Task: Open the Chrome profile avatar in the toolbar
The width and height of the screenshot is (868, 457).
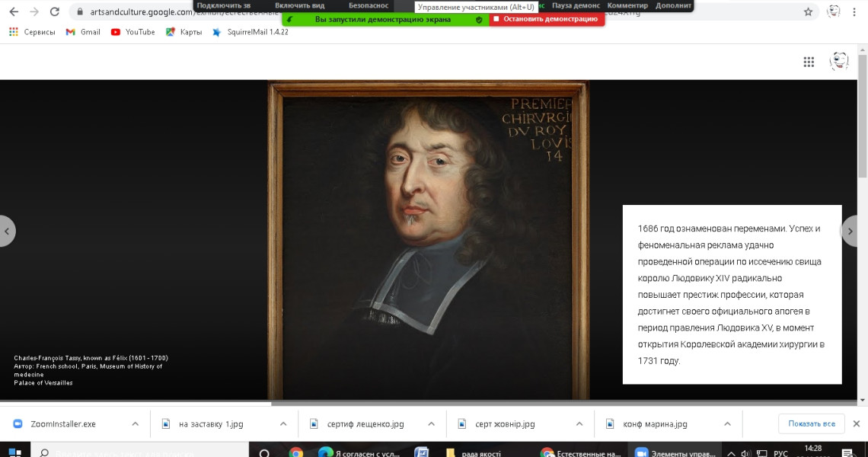Action: click(833, 11)
